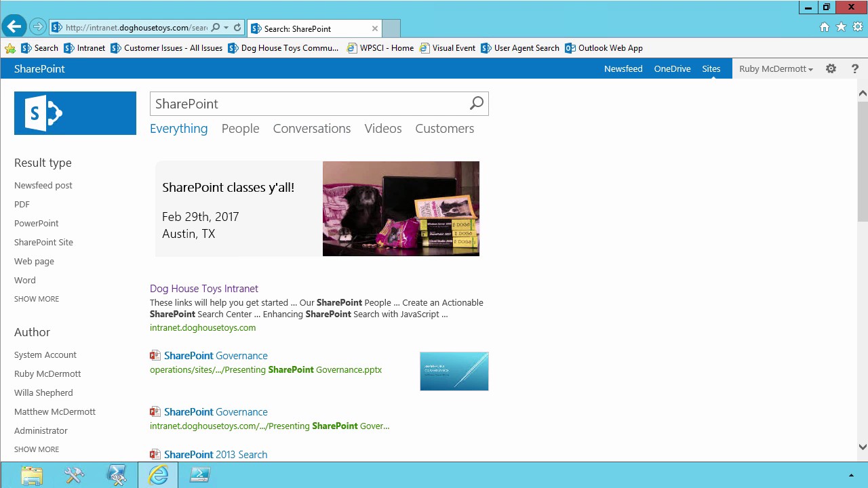Open first SharePoint Governance result with operations/sites path

[216, 356]
